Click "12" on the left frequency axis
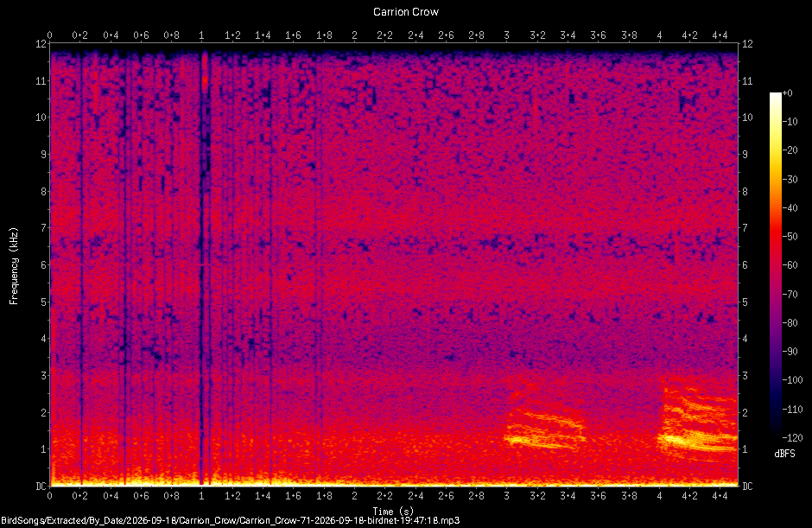 [x=41, y=44]
